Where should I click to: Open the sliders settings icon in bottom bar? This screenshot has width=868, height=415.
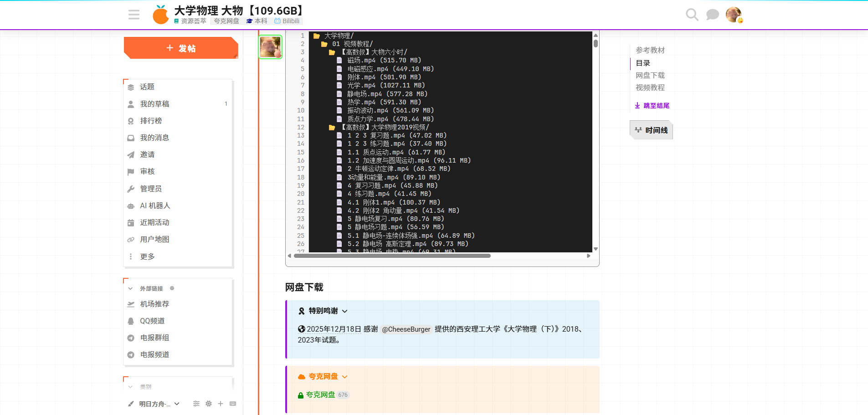pos(196,404)
